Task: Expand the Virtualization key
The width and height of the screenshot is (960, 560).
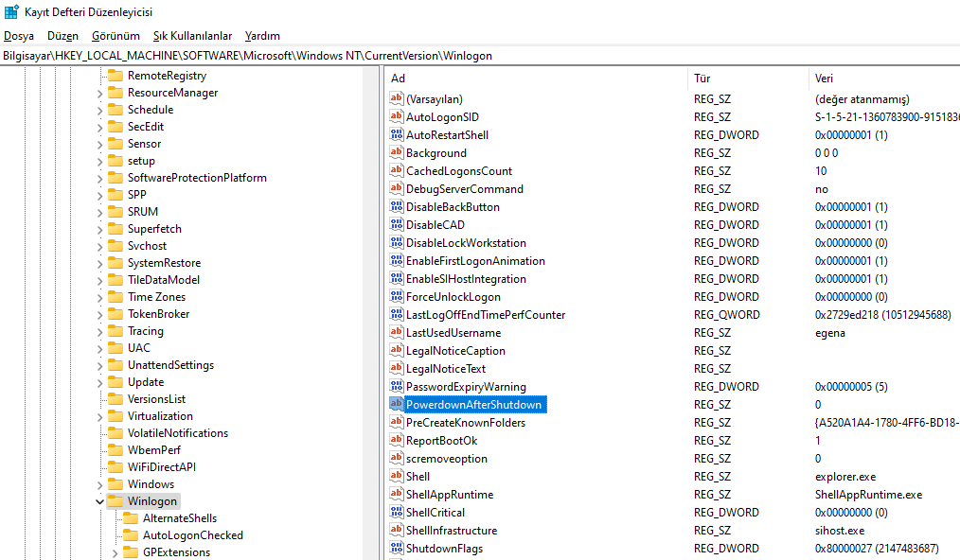Action: (99, 416)
